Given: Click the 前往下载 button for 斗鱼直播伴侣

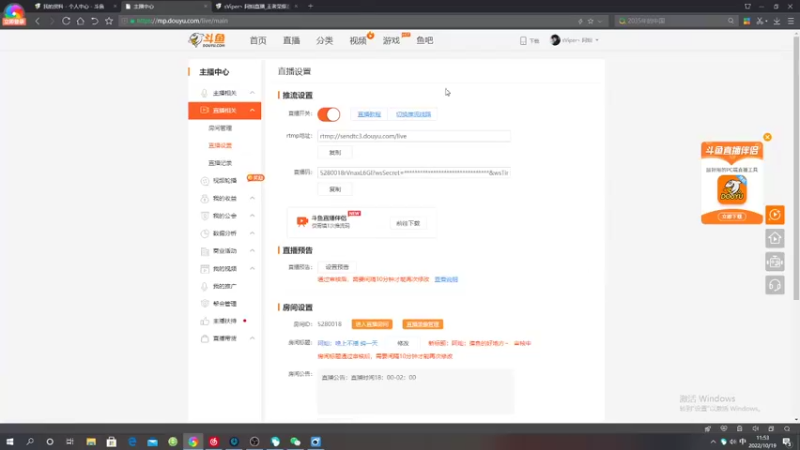Looking at the screenshot, I should click(408, 223).
